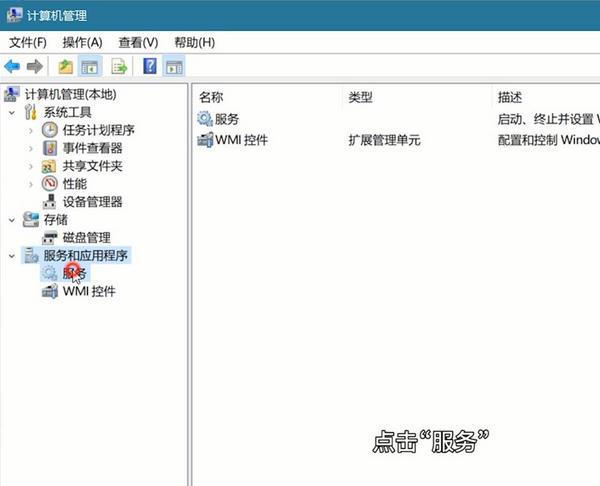Open the 操作(A) menu

click(x=82, y=42)
